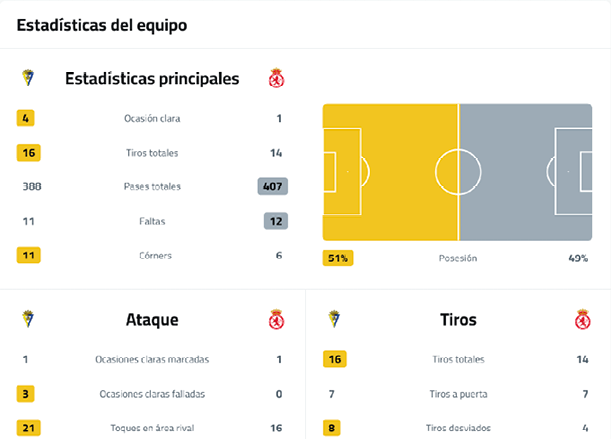Click the red away crest in Tiros section
The height and width of the screenshot is (446, 611).
(583, 320)
